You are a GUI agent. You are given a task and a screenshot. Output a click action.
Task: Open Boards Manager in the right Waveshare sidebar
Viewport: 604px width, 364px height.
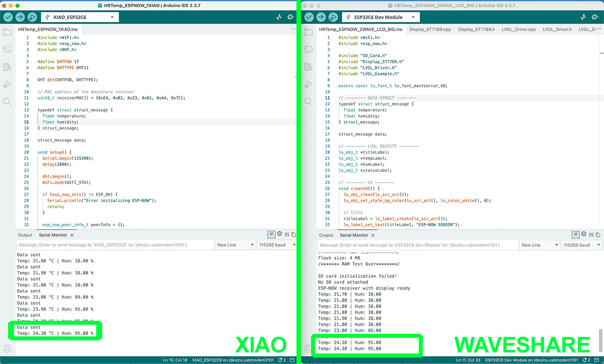(x=308, y=49)
